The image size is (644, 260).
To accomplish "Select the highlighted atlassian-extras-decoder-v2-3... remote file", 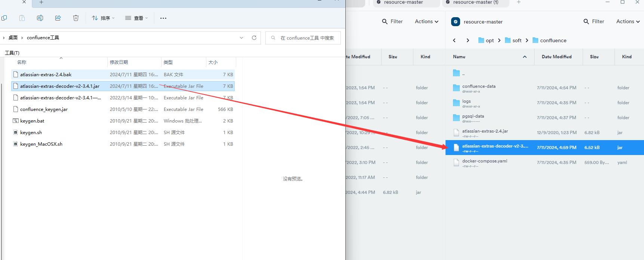I will tap(545, 148).
